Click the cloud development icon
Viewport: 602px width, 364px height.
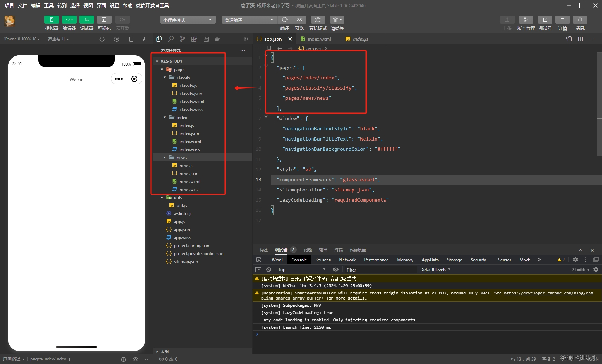tap(122, 20)
